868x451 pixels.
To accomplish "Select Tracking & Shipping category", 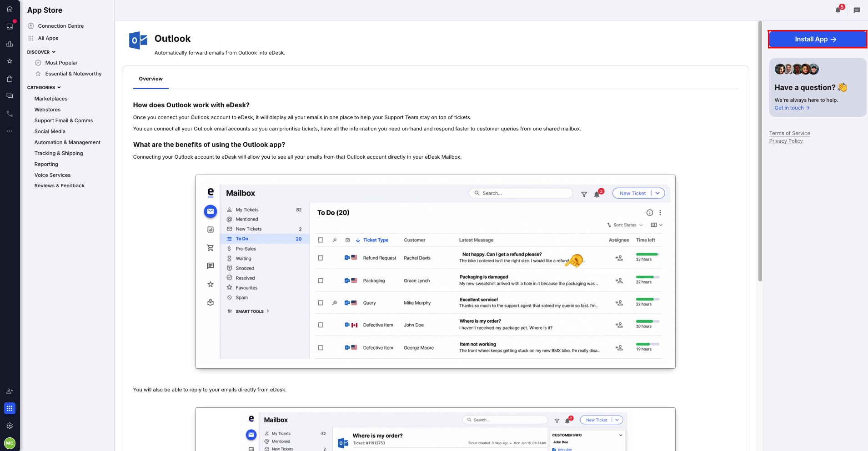I will pos(59,153).
